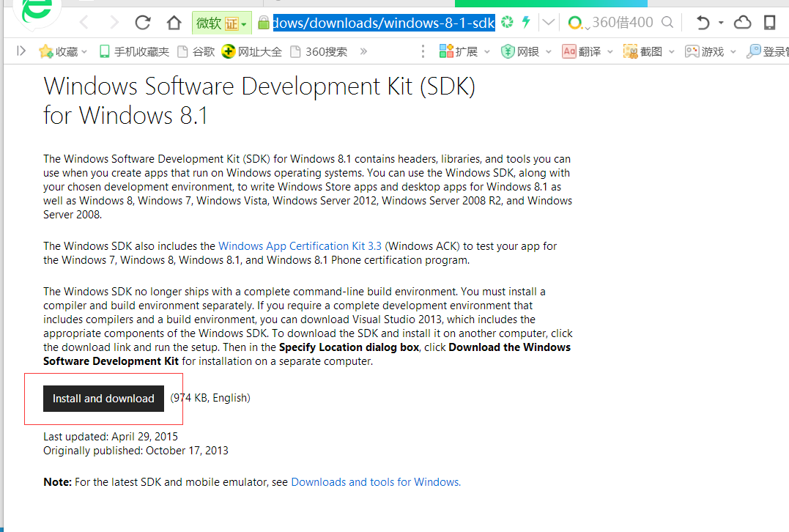789x532 pixels.
Task: Click the mobile phone icon in toolbar
Action: tap(769, 22)
